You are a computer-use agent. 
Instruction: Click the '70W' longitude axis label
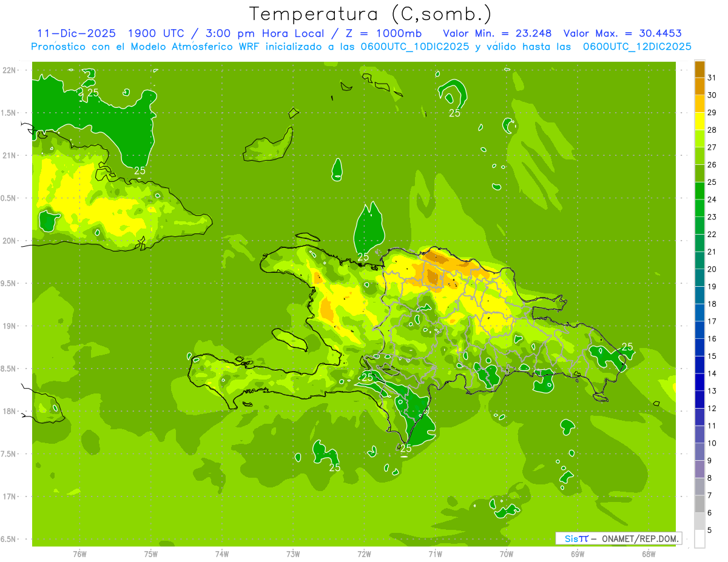click(x=507, y=554)
